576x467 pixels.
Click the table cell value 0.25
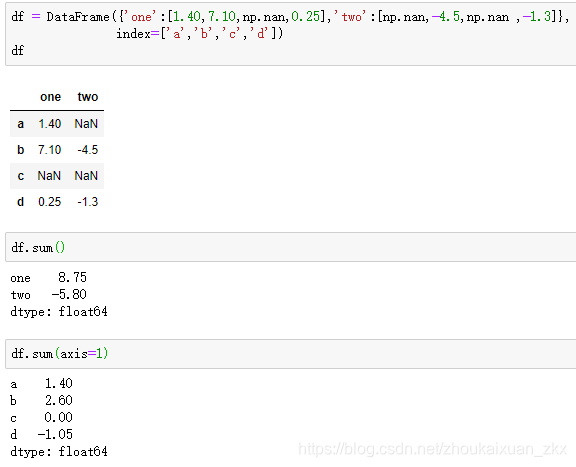[x=50, y=201]
